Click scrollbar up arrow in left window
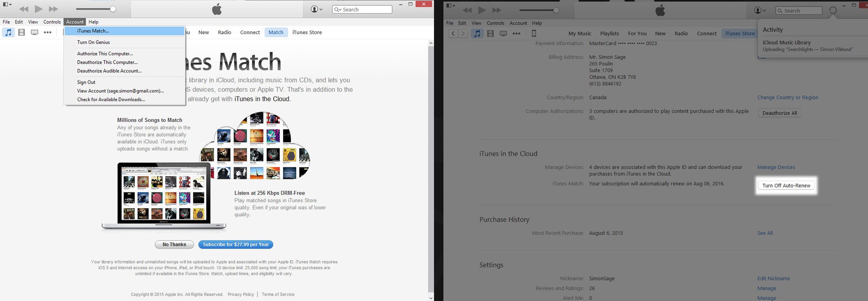Viewport: 868px width, 301px height. [431, 43]
